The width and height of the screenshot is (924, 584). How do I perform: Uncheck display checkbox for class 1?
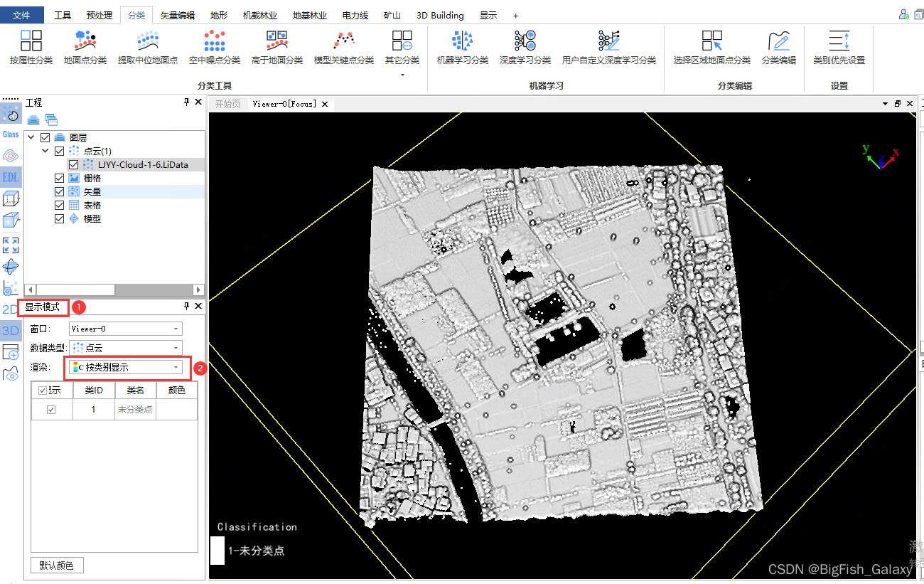[x=51, y=410]
